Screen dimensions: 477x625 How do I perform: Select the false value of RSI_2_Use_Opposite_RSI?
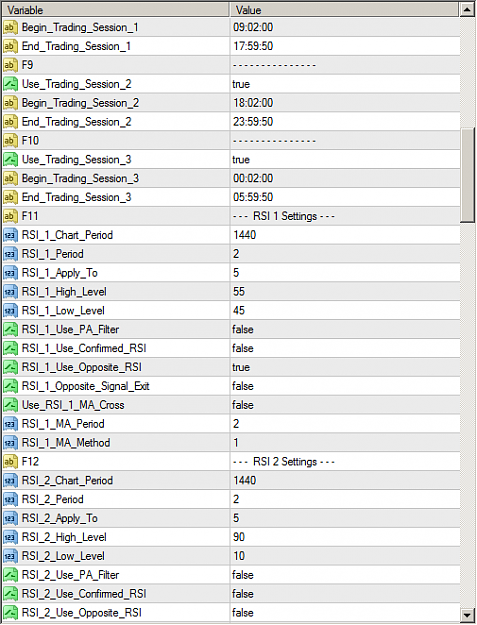pos(243,613)
